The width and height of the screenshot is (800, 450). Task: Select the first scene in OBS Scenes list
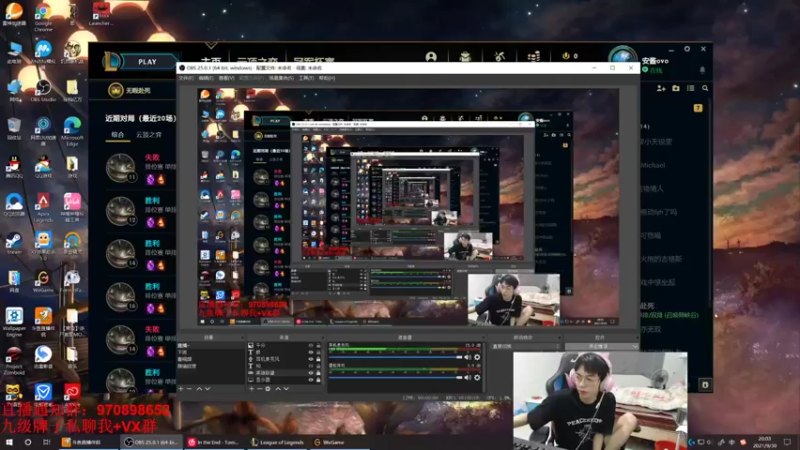click(210, 346)
